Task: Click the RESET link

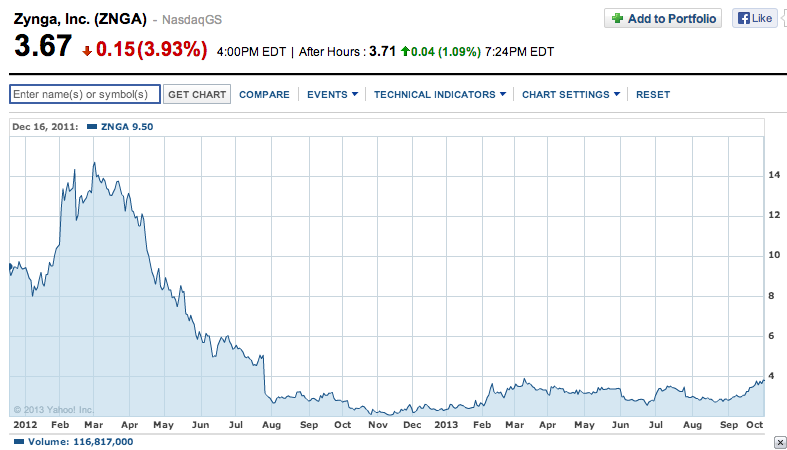Action: click(x=653, y=94)
